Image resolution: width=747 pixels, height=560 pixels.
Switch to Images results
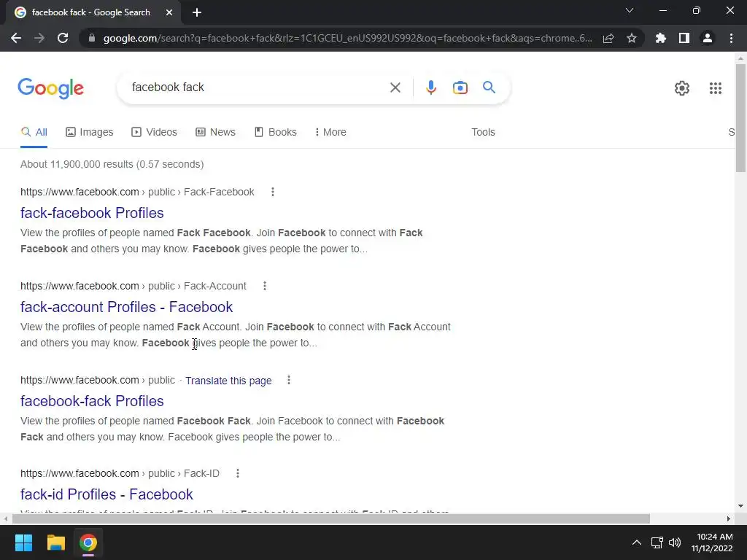pyautogui.click(x=90, y=132)
